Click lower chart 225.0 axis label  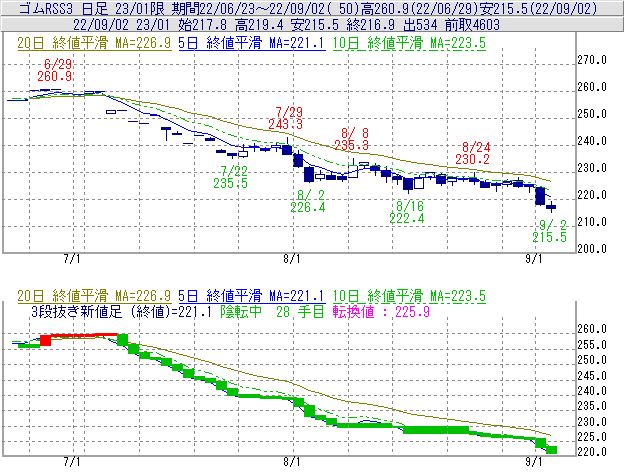pos(592,437)
